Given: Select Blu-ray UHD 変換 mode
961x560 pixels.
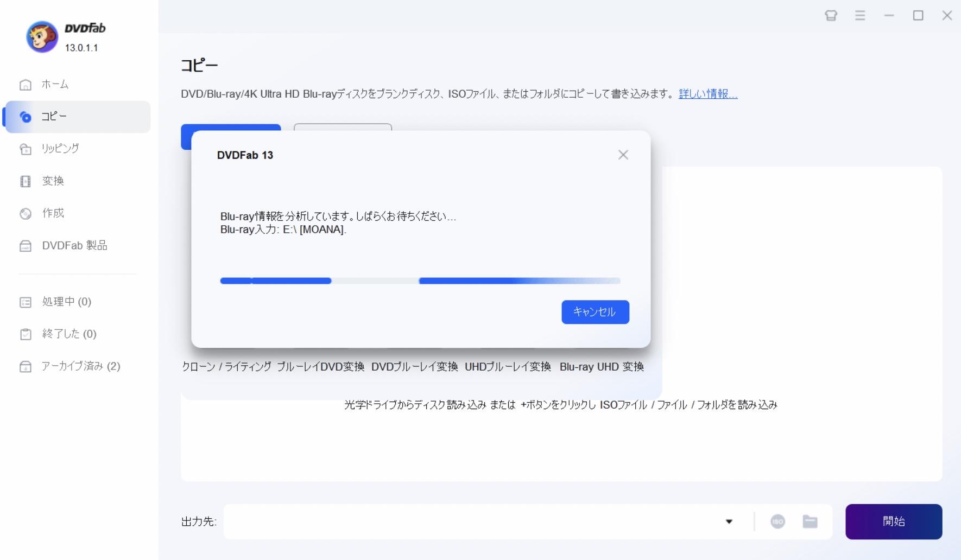Looking at the screenshot, I should click(602, 367).
